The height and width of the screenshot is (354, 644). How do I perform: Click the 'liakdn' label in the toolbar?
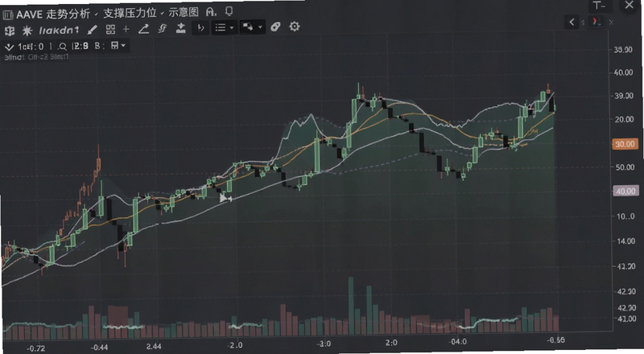58,31
